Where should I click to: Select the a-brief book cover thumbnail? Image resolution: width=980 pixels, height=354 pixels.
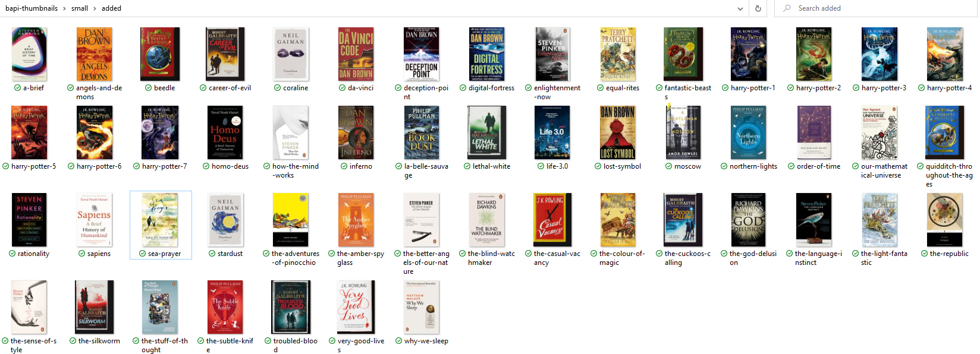29,54
